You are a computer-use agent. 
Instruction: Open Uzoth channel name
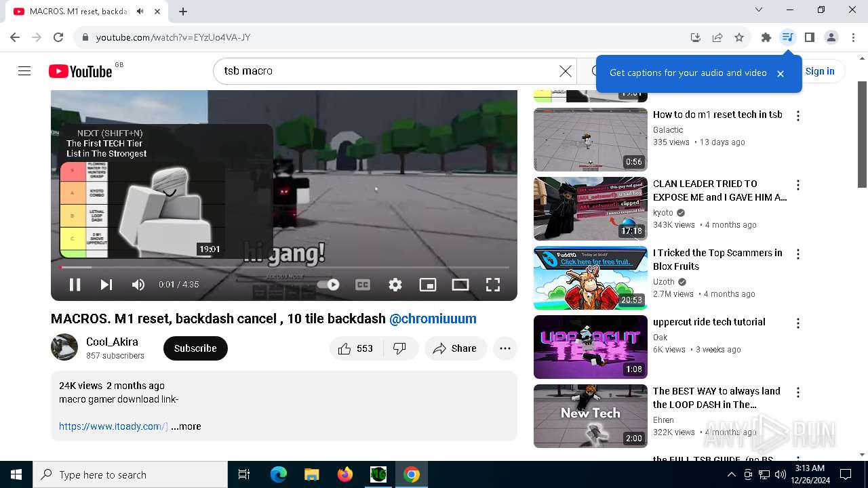point(664,281)
